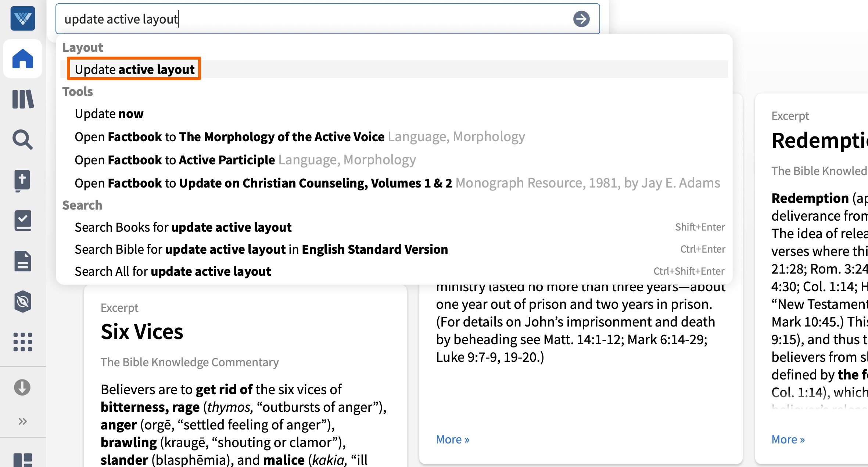
Task: Open the checklist reading plan icon
Action: 22,221
